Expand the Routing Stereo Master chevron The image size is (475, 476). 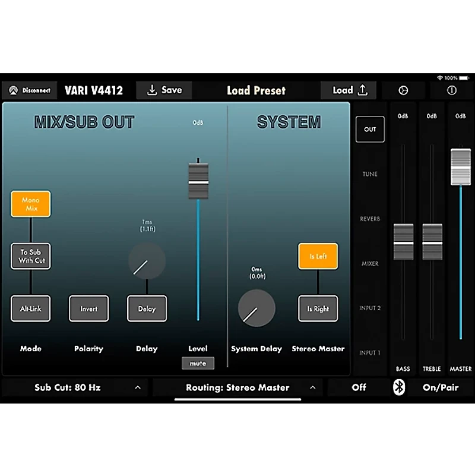(312, 387)
